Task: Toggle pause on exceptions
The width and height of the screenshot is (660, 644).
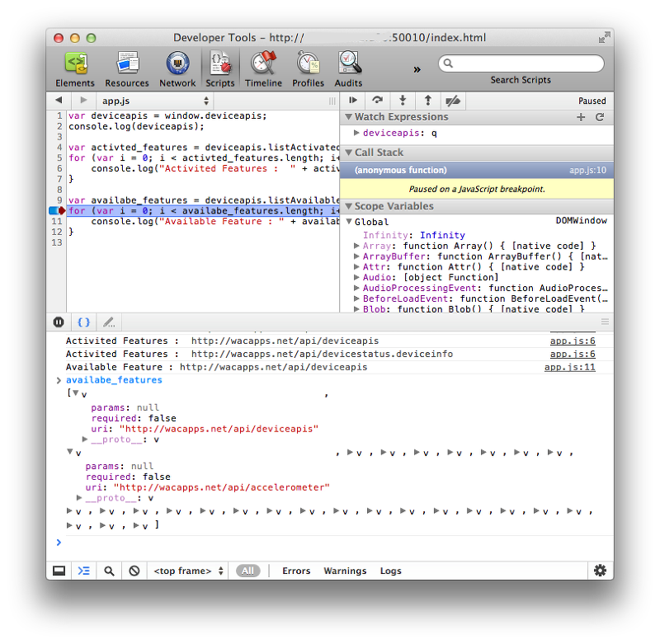Action: point(59,322)
